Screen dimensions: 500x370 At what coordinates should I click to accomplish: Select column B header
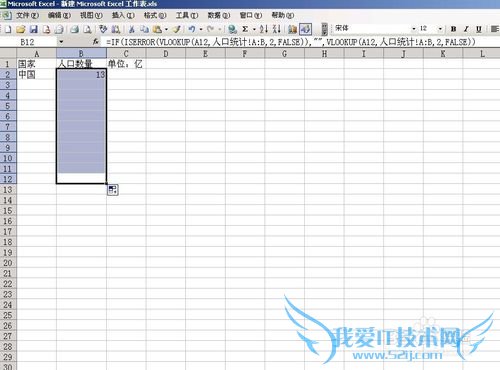click(x=81, y=54)
